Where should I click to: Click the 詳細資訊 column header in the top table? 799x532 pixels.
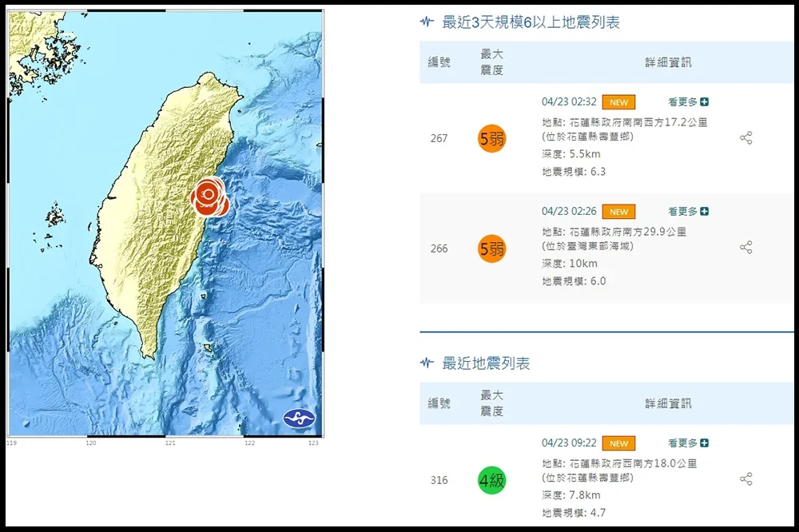[x=668, y=62]
